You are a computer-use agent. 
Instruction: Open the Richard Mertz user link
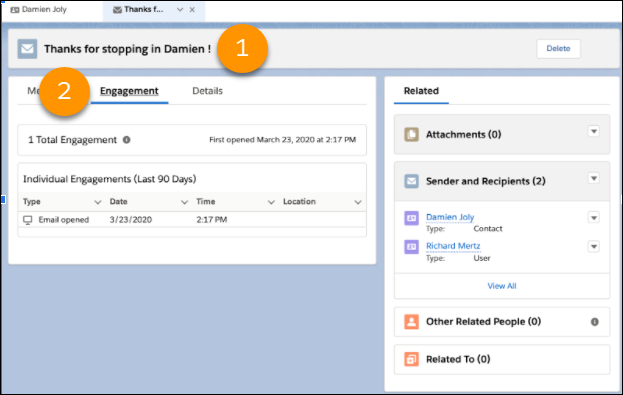click(453, 246)
